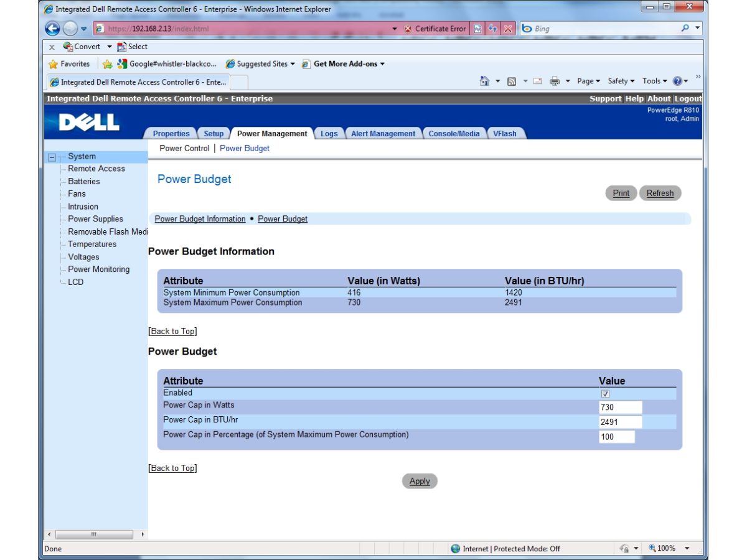Click the Home icon on the command bar

click(x=484, y=81)
